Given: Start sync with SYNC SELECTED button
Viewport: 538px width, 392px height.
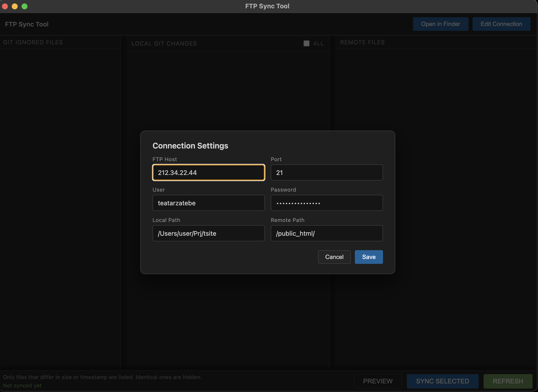Looking at the screenshot, I should 443,381.
